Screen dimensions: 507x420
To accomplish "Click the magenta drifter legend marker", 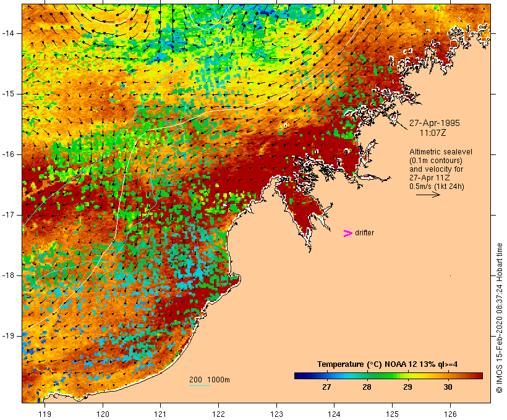I will [x=348, y=233].
